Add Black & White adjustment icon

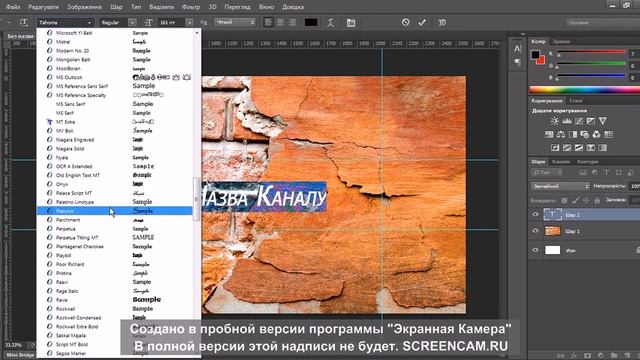573,134
